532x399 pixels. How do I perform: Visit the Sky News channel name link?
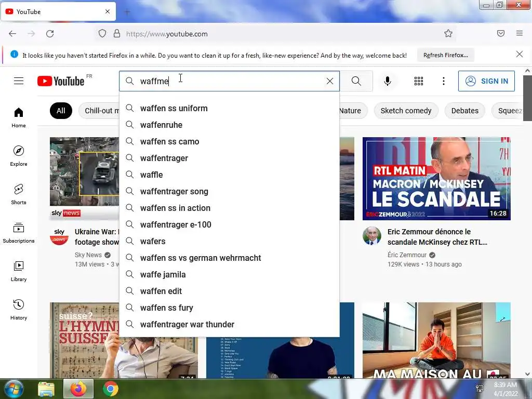[x=88, y=255]
